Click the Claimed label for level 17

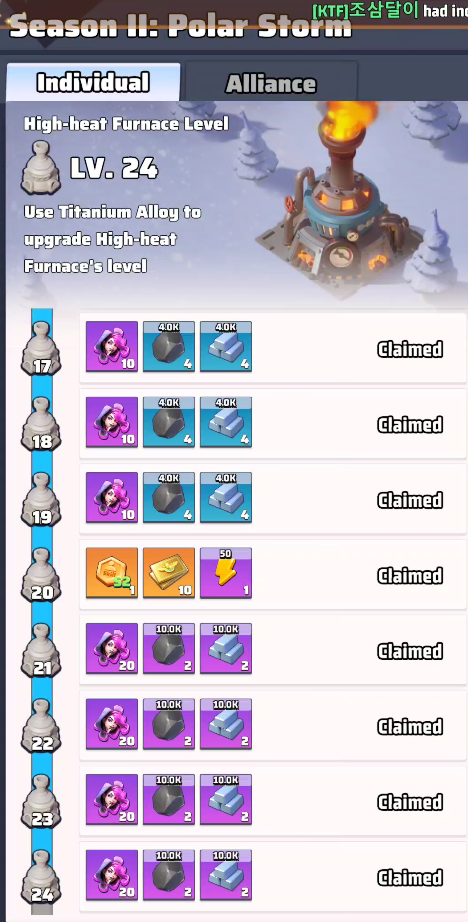pyautogui.click(x=410, y=349)
